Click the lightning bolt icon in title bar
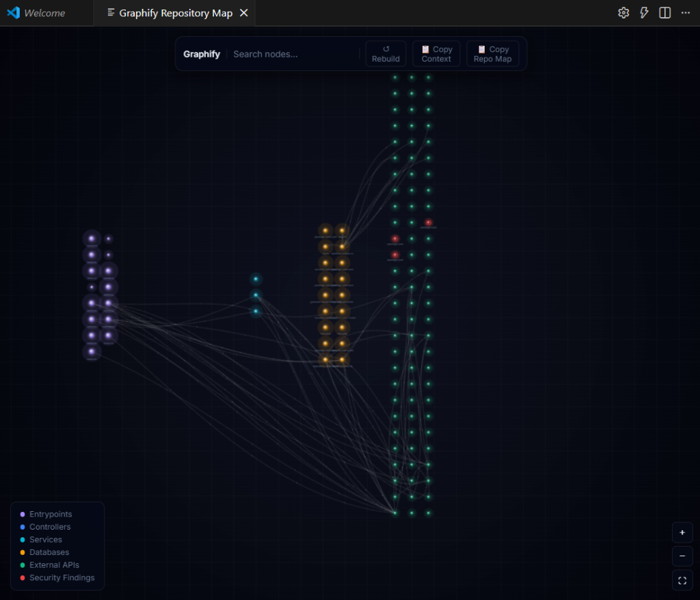The height and width of the screenshot is (600, 700). coord(644,13)
